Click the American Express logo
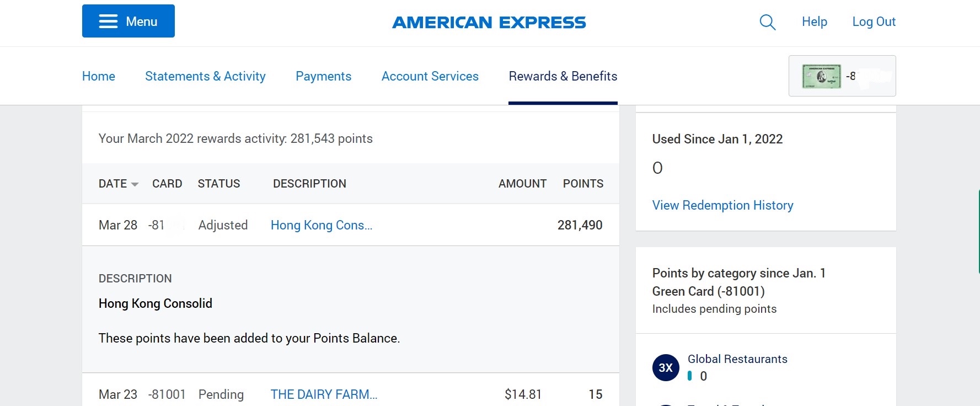This screenshot has width=980, height=406. pos(489,22)
